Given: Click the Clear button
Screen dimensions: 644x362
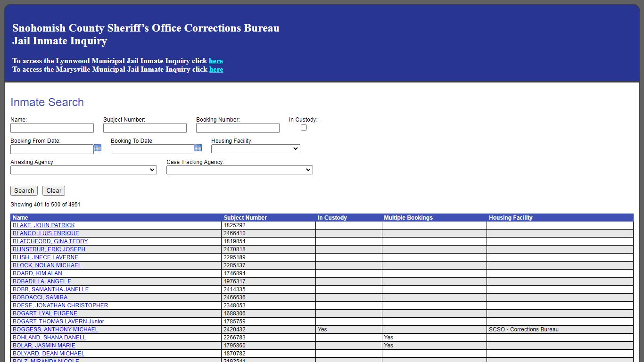Looking at the screenshot, I should [54, 191].
